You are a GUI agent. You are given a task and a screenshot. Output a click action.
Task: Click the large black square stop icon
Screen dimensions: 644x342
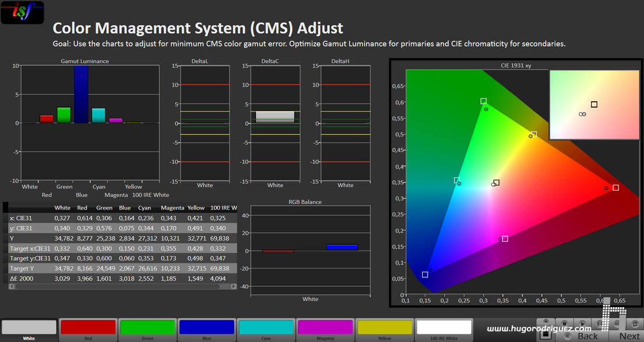546,334
